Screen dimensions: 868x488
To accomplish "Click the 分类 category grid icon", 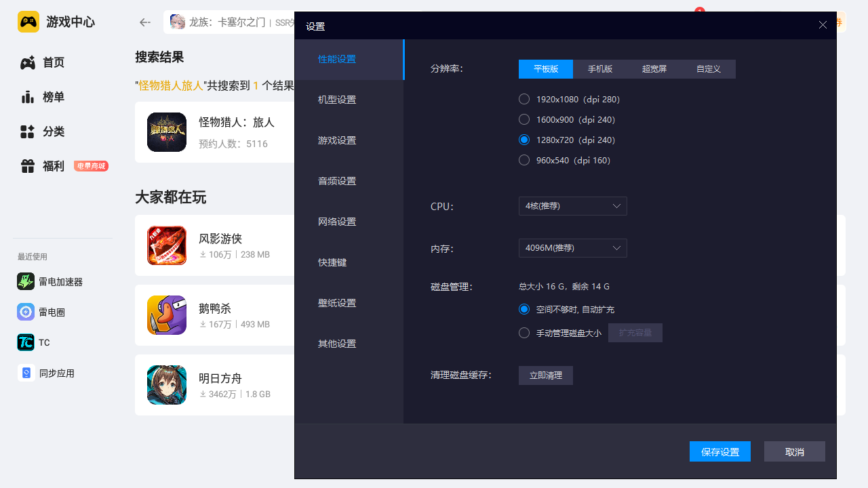I will point(28,131).
